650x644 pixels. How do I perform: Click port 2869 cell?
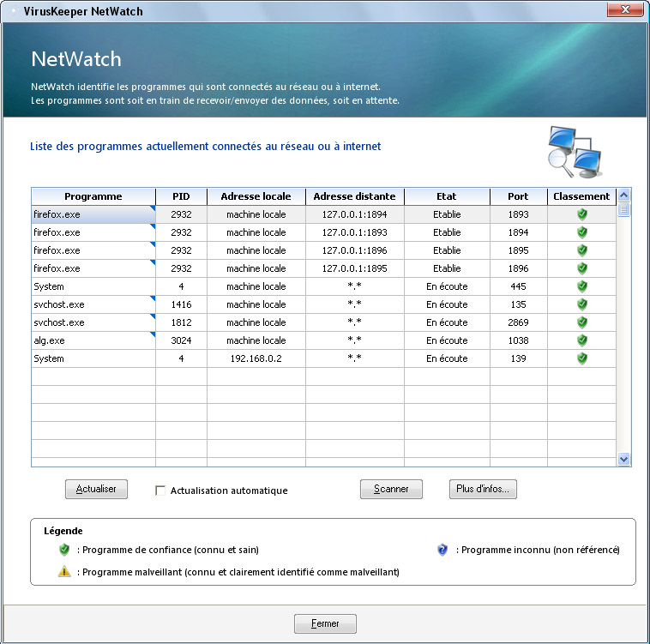coord(518,322)
